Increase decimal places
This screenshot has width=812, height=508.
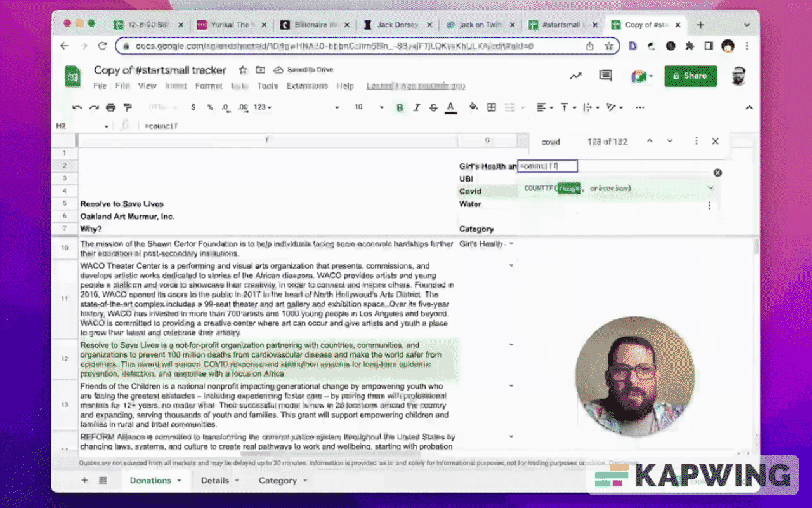(242, 107)
